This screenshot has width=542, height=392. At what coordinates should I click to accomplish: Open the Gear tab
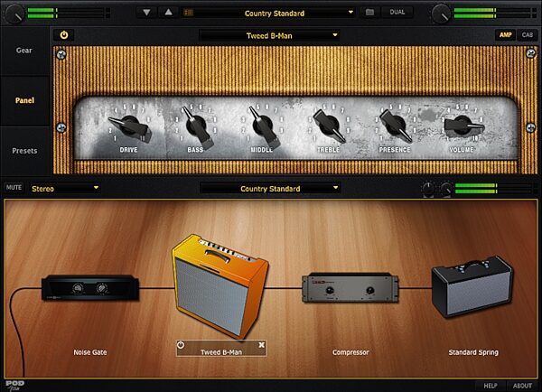(x=24, y=51)
